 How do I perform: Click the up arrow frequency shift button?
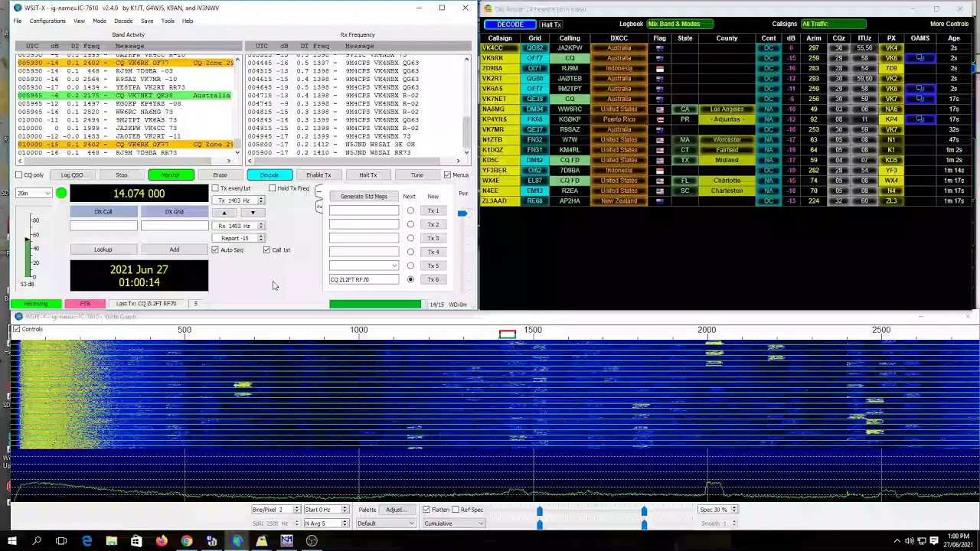point(224,213)
